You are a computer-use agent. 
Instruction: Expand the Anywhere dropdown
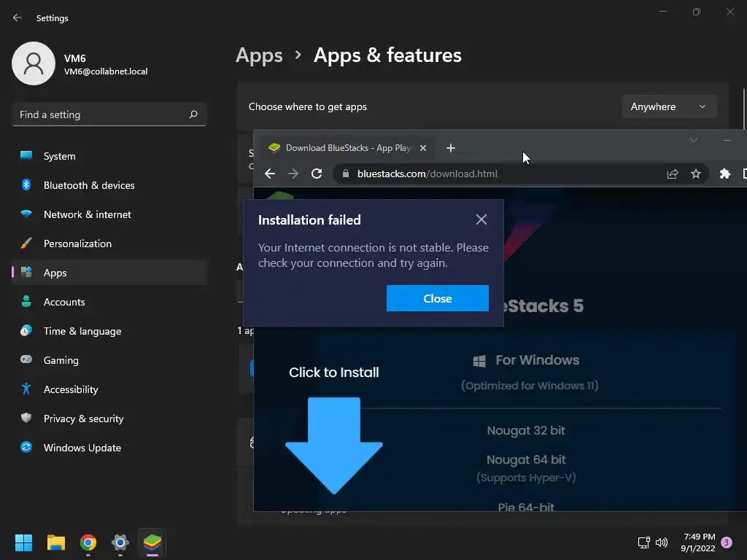[669, 106]
